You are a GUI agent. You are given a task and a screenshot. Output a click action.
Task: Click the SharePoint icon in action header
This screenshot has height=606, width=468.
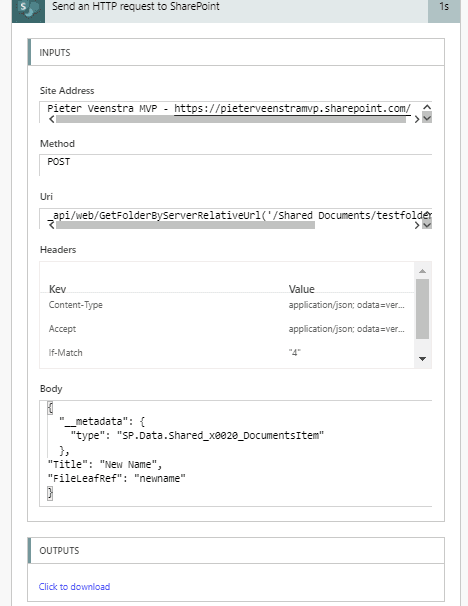tap(28, 10)
